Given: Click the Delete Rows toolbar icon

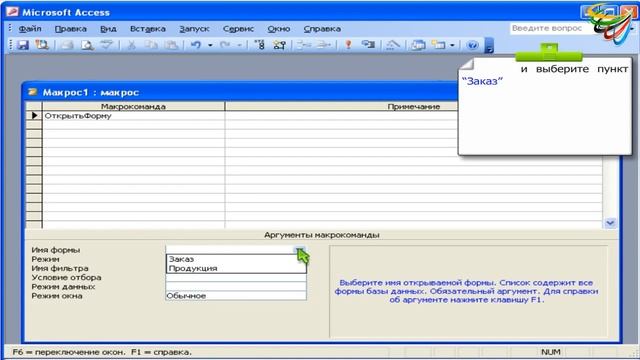Looking at the screenshot, I should pyautogui.click(x=324, y=45).
